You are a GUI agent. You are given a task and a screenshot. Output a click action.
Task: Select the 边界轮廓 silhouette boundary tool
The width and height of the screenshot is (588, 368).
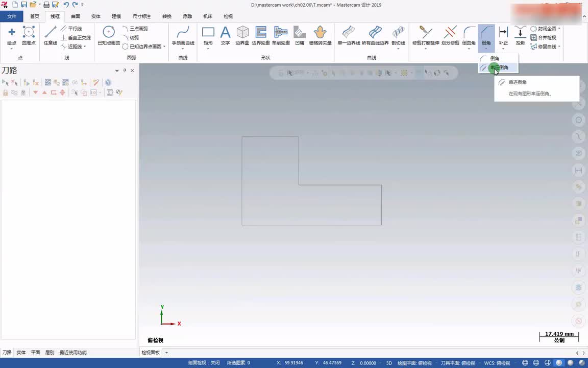261,36
